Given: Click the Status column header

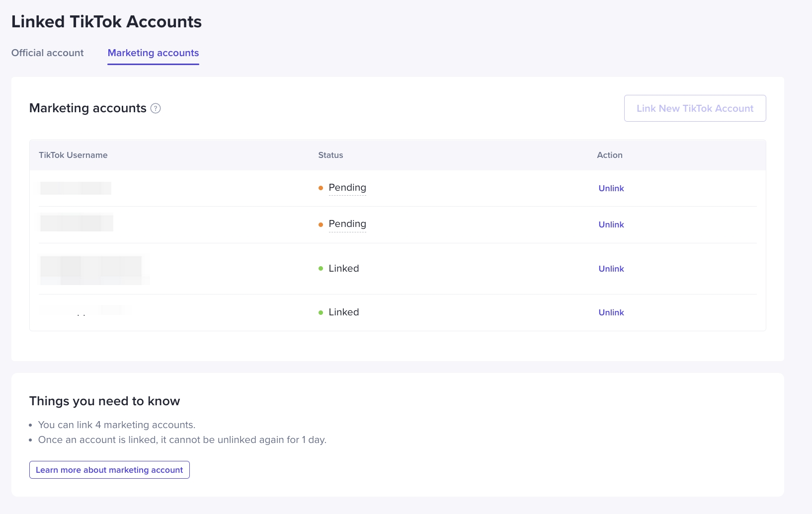Looking at the screenshot, I should pyautogui.click(x=330, y=155).
